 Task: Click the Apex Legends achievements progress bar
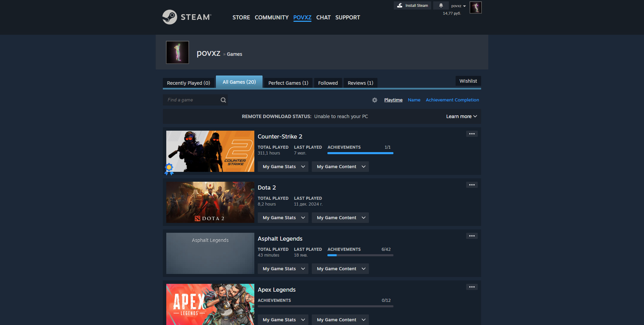coord(325,306)
